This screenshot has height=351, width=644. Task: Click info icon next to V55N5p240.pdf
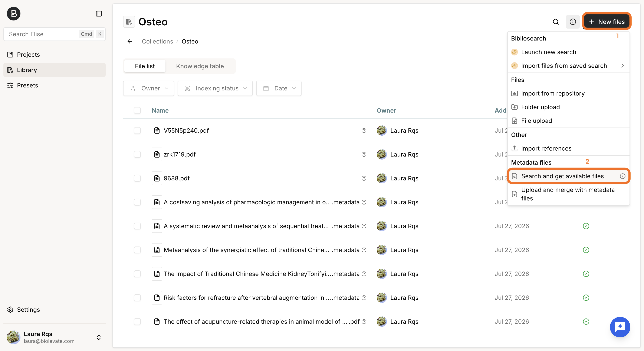[364, 131]
